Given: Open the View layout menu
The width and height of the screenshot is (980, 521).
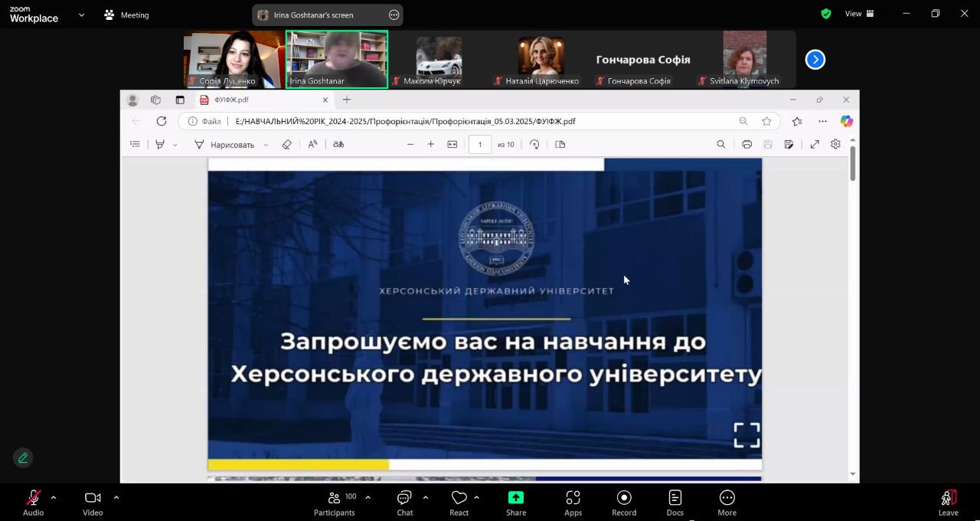Looking at the screenshot, I should [859, 14].
